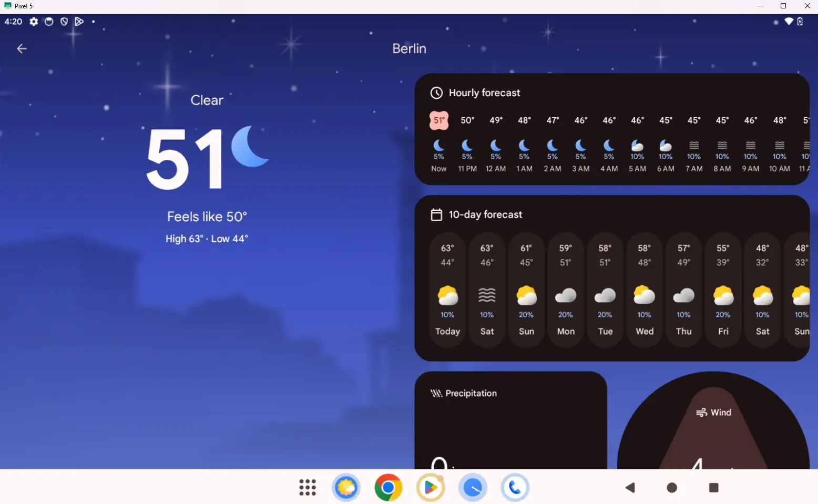Tap the Wi-Fi signal status icon
818x504 pixels.
tap(789, 22)
